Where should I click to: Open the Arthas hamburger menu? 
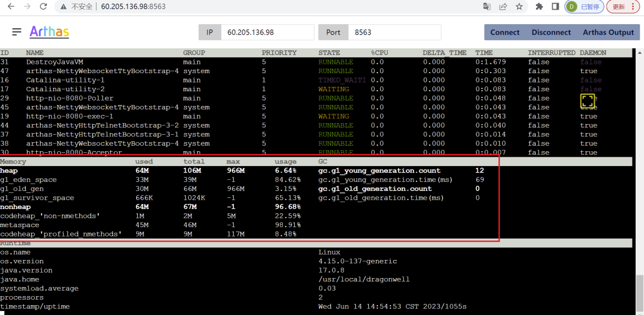tap(17, 32)
